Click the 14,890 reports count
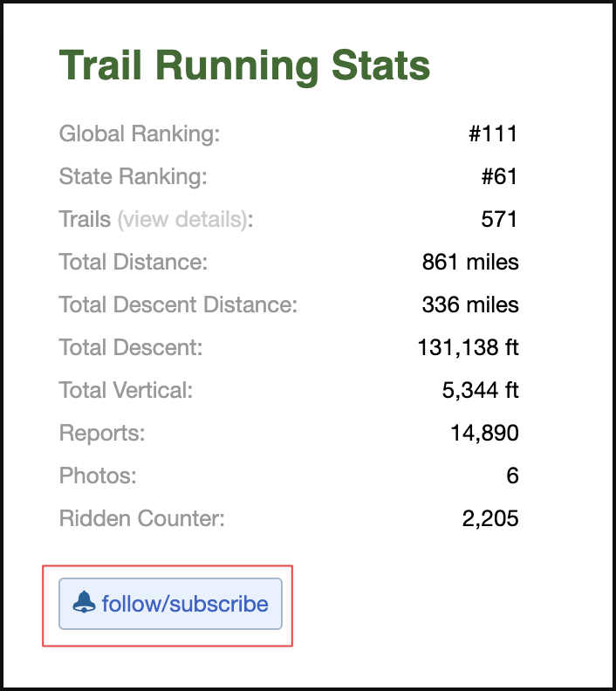 (x=484, y=433)
